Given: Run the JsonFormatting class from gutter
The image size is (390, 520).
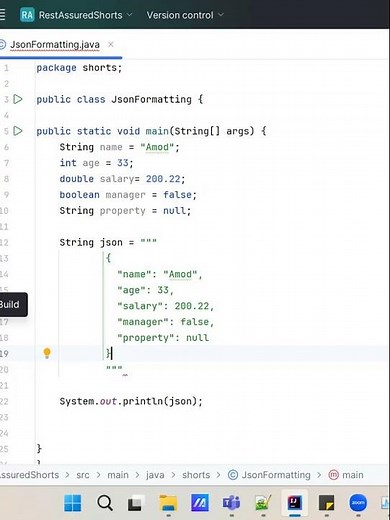Looking at the screenshot, I should click(x=18, y=99).
